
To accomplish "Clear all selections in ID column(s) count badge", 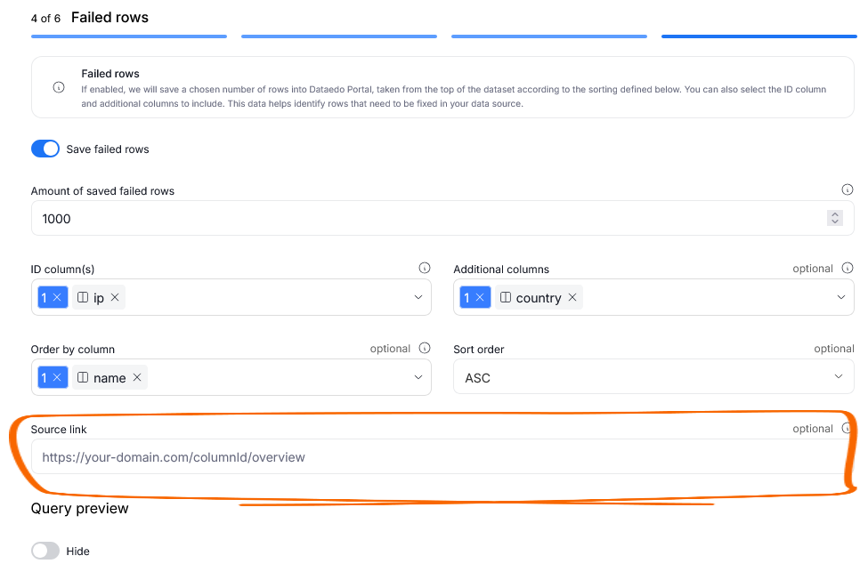I will coord(57,298).
